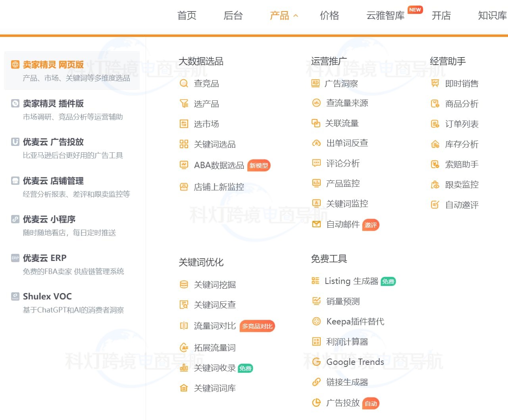508x420 pixels.
Task: Click the database icon for 关键词挖掘
Action: point(184,284)
